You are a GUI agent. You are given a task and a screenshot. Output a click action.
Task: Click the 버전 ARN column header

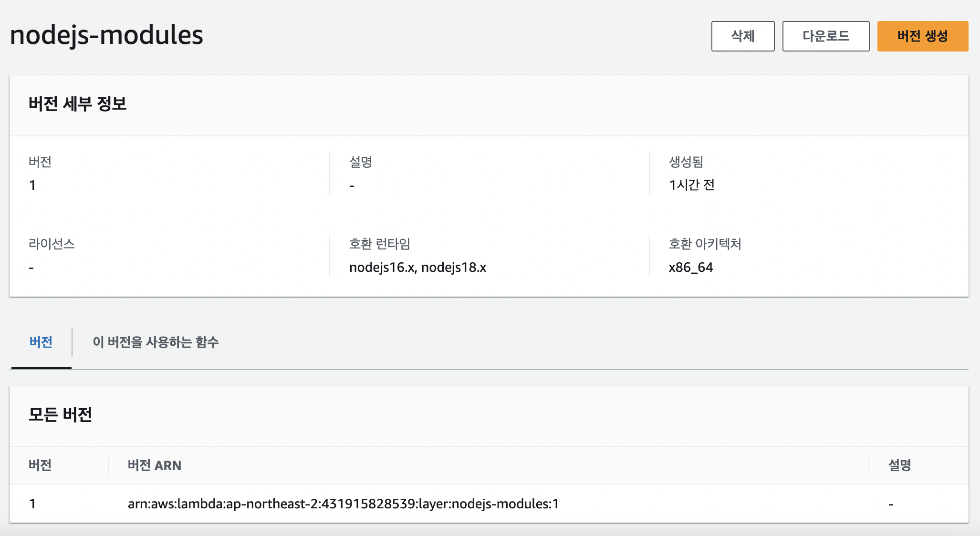pyautogui.click(x=155, y=465)
